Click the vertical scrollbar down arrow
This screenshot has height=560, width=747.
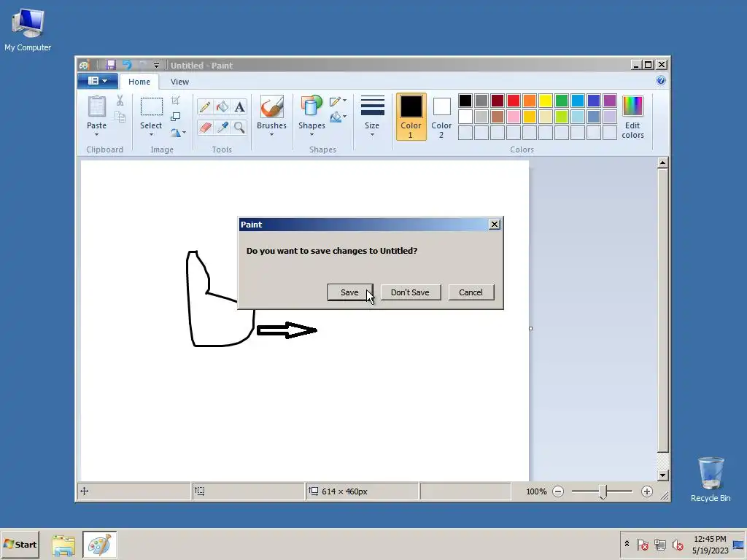coord(662,475)
